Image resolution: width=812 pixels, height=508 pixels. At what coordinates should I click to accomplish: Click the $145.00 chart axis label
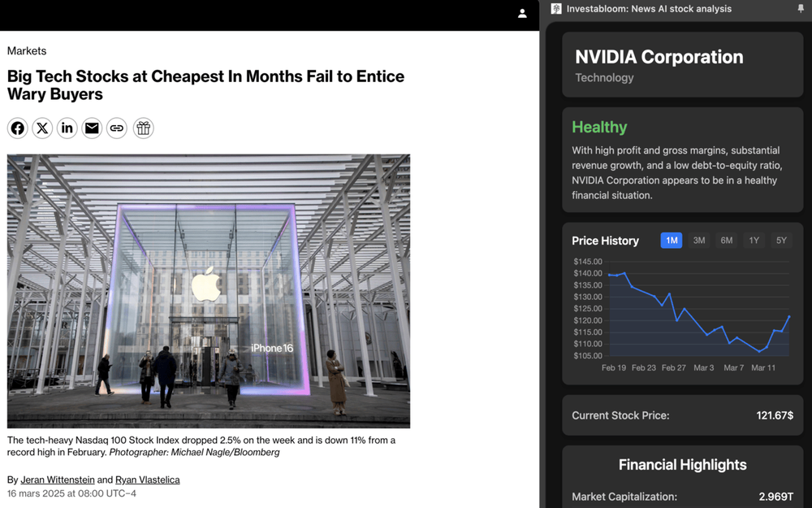[588, 261]
